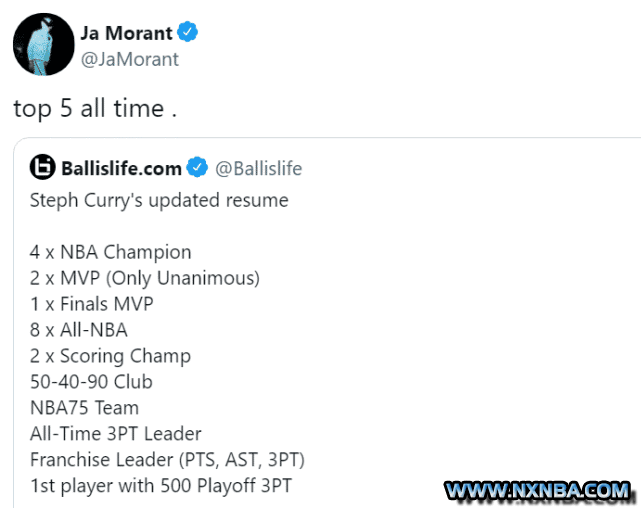
Task: Click the '4 x NBA Champion' line
Action: (x=110, y=252)
